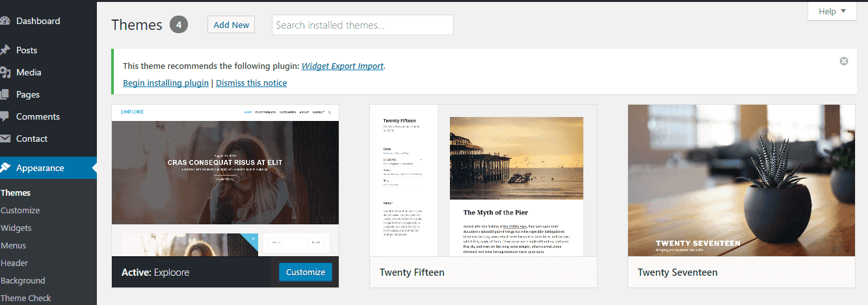Open the Theme Check submenu item

pos(26,298)
